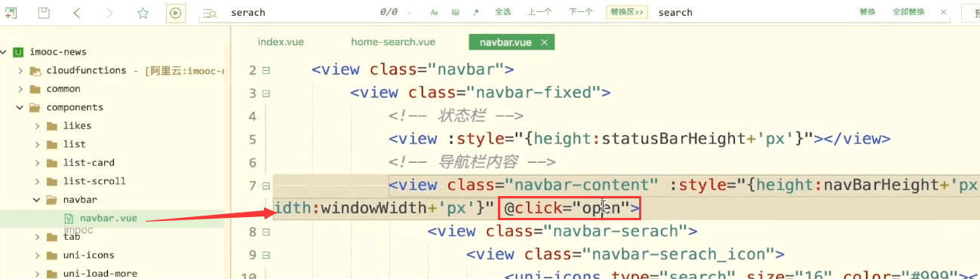Click the 下一个 next match button
The width and height of the screenshot is (980, 279).
click(580, 12)
